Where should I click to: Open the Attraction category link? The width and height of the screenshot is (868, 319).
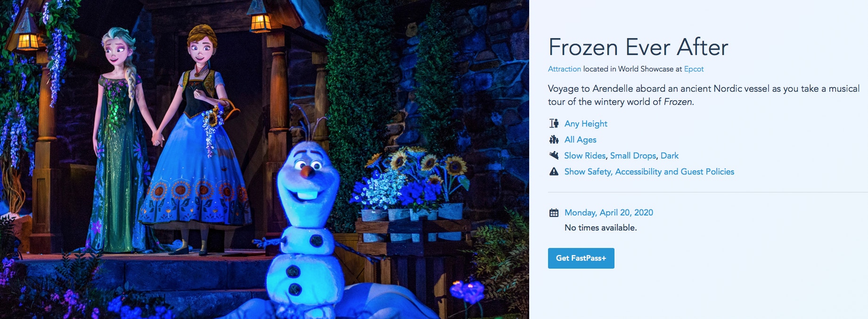564,69
